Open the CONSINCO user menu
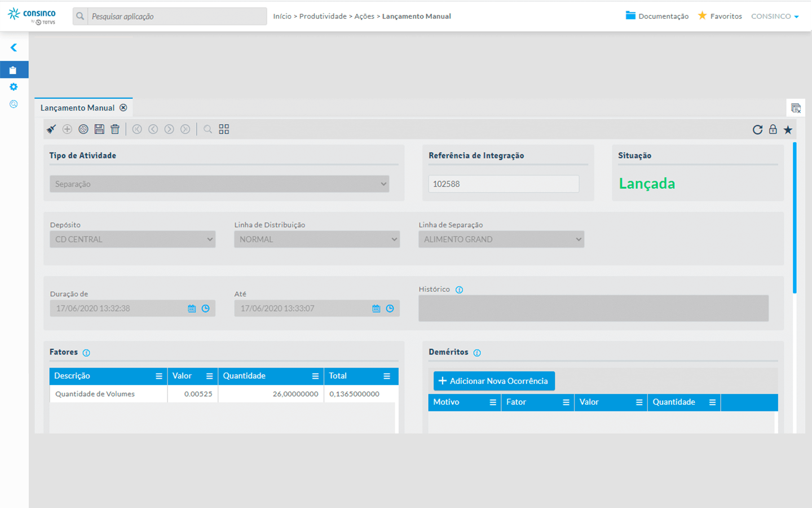Screen dimensions: 812x508 [x=775, y=16]
